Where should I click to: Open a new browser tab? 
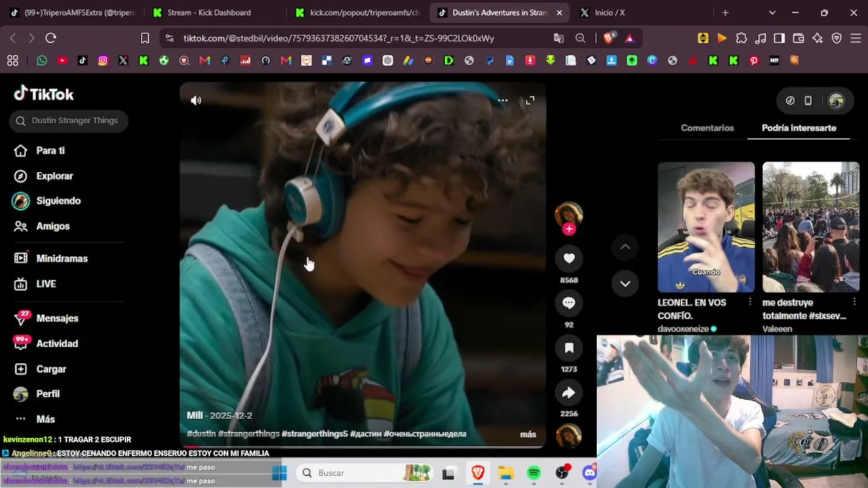coord(725,13)
